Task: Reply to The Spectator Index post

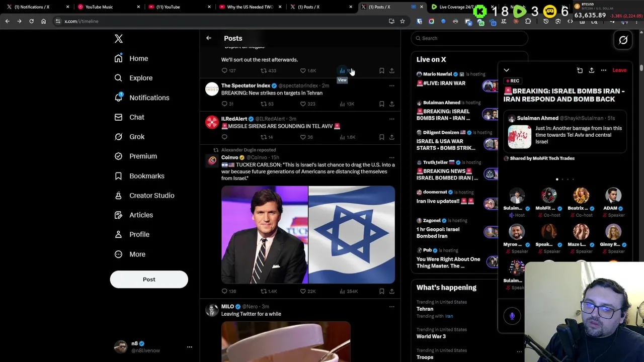Action: tap(224, 104)
